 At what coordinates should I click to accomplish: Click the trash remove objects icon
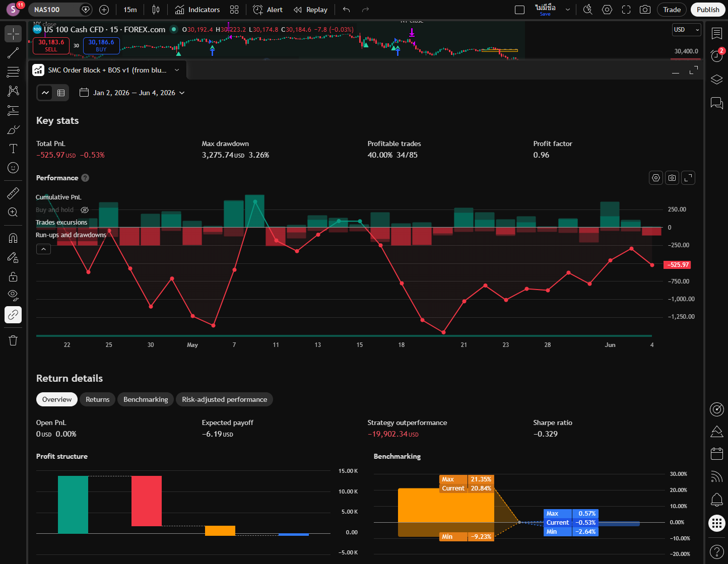[x=13, y=341]
